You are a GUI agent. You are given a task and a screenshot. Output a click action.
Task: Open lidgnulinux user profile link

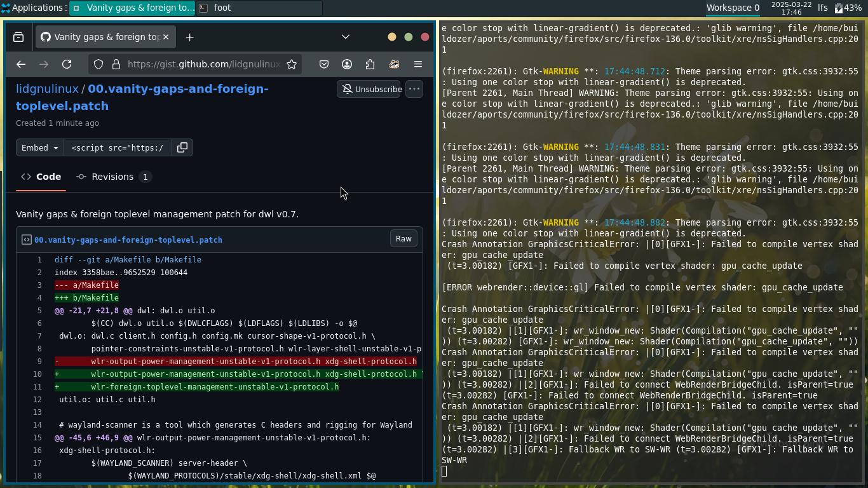(x=47, y=88)
